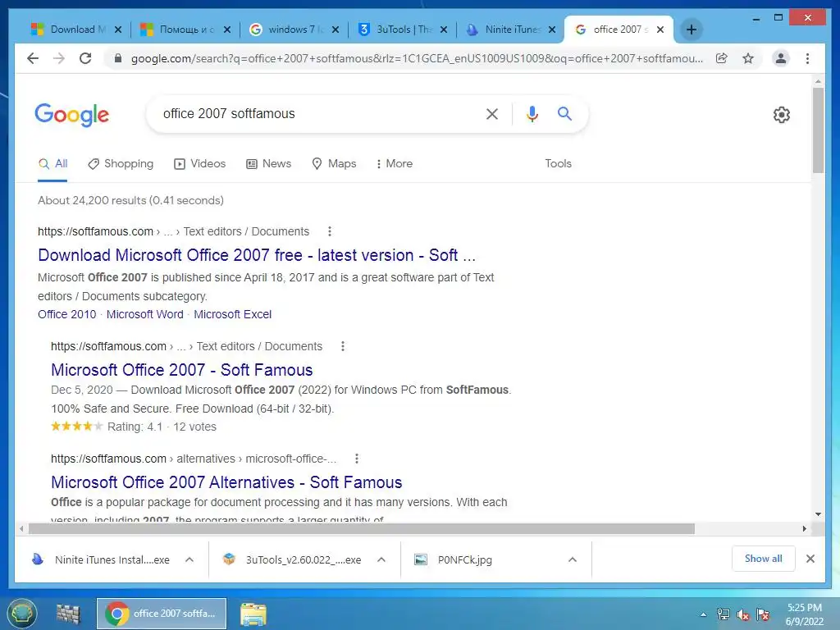840x630 pixels.
Task: Open the More search filters menu
Action: point(395,164)
